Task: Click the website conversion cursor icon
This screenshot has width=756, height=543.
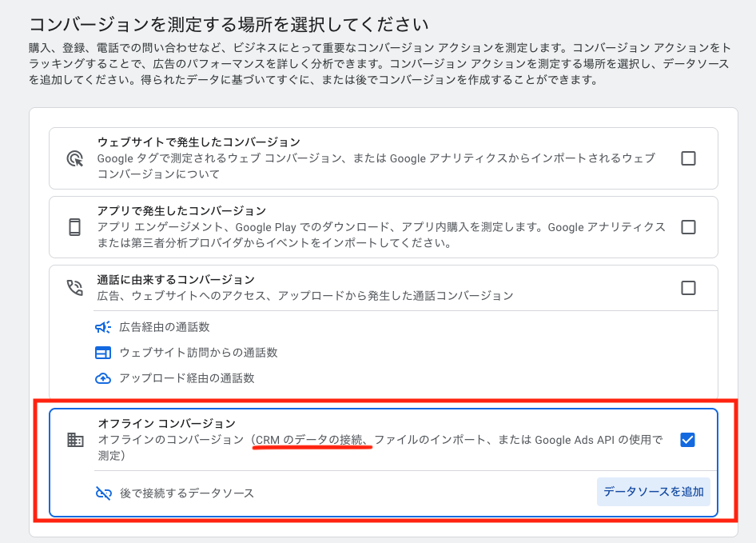Action: coord(75,158)
